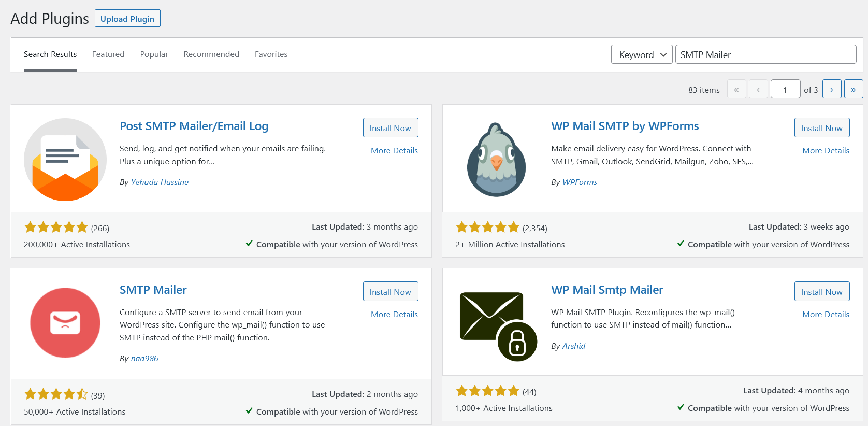The width and height of the screenshot is (868, 426).
Task: Switch to the Popular tab
Action: (x=154, y=54)
